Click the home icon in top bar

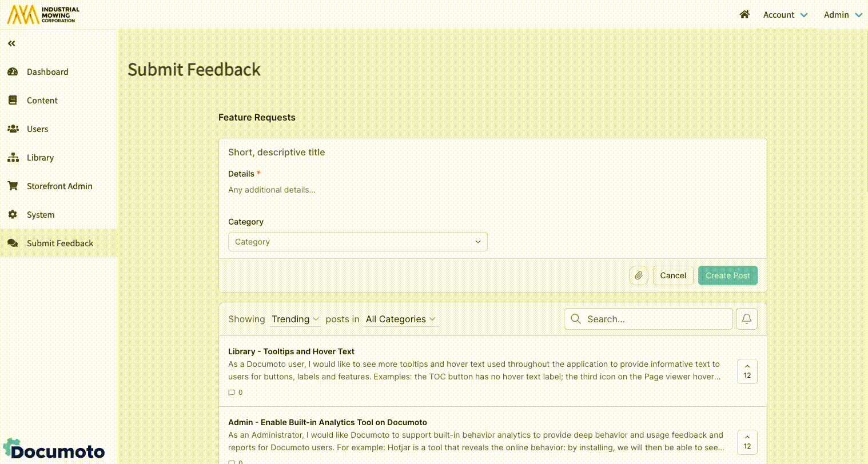744,15
